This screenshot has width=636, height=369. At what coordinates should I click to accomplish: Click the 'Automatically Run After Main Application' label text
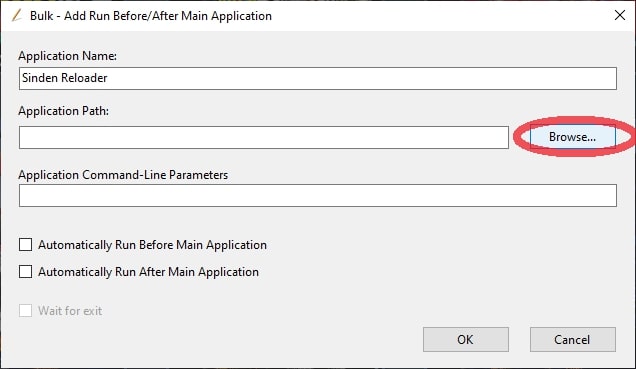[148, 272]
